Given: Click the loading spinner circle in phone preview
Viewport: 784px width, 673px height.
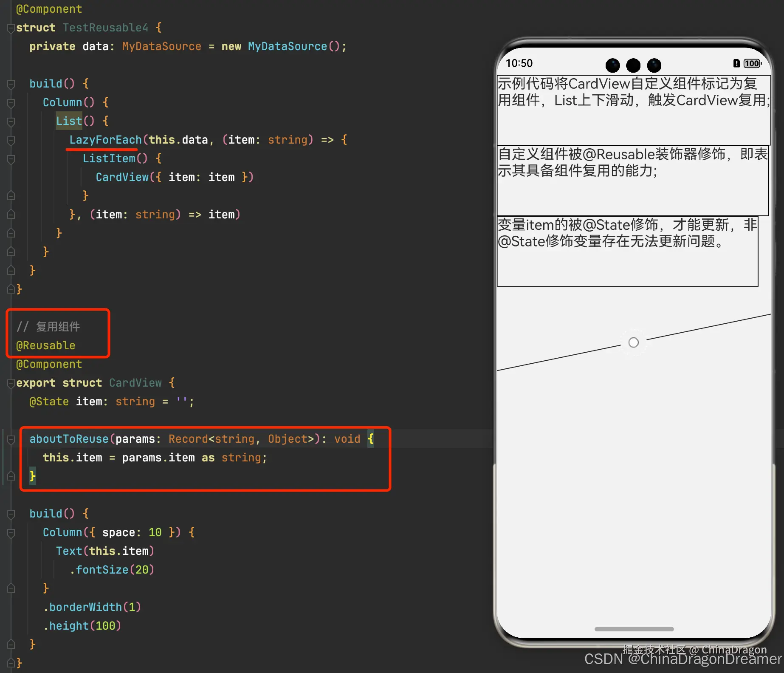Looking at the screenshot, I should 633,342.
